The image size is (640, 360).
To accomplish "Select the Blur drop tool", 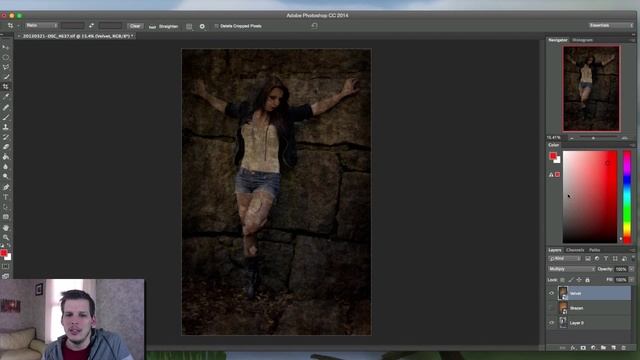I will click(6, 167).
